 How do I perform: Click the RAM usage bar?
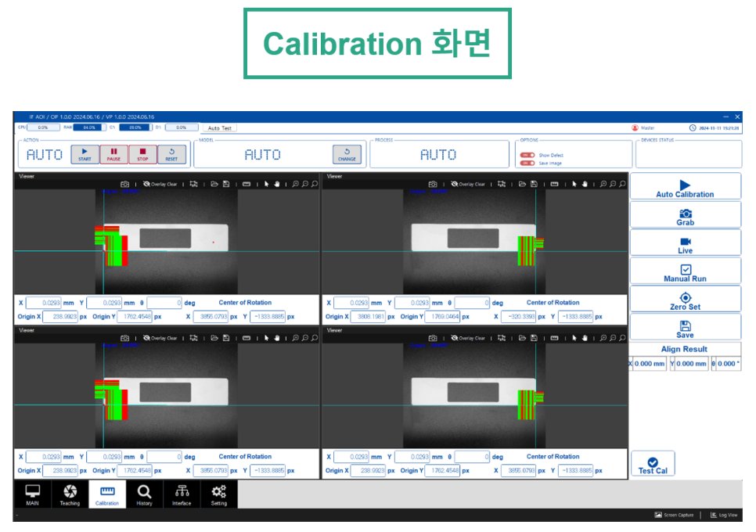pos(89,128)
